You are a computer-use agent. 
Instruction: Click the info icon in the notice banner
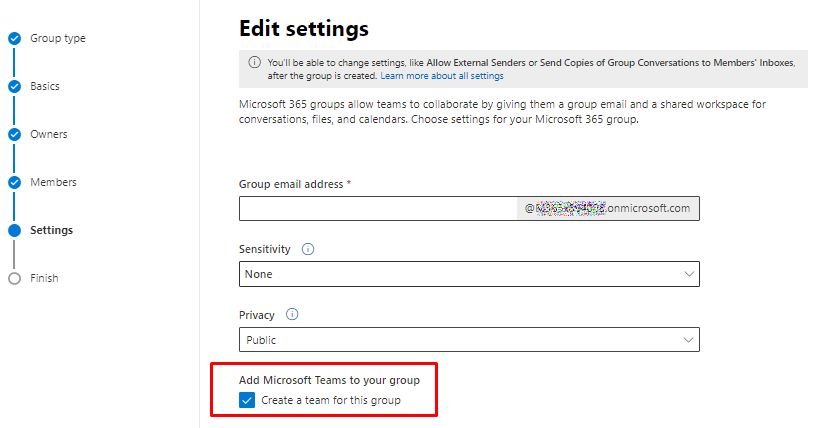[x=255, y=62]
